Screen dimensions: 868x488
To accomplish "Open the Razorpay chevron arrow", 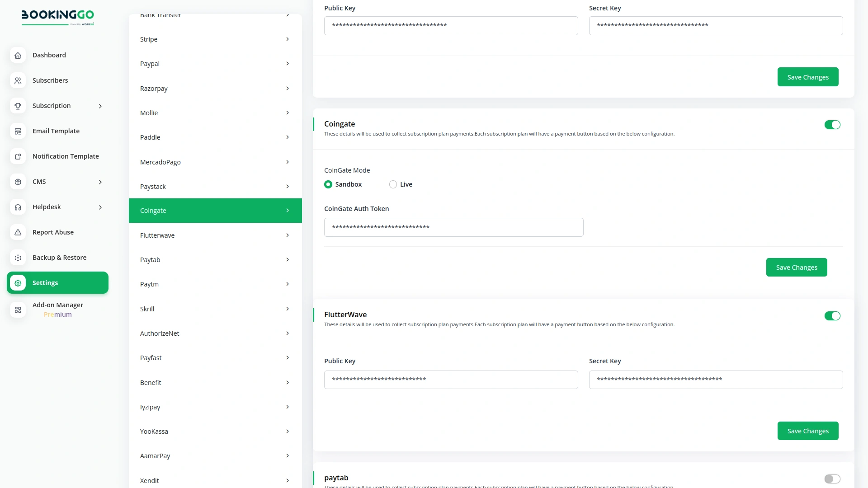I will pos(288,88).
